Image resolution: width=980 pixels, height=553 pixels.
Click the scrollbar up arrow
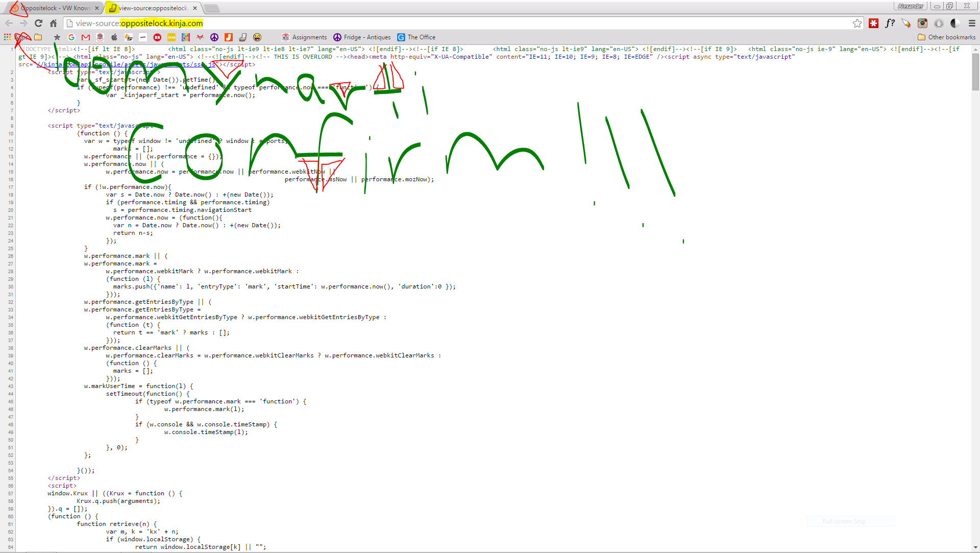pyautogui.click(x=975, y=50)
